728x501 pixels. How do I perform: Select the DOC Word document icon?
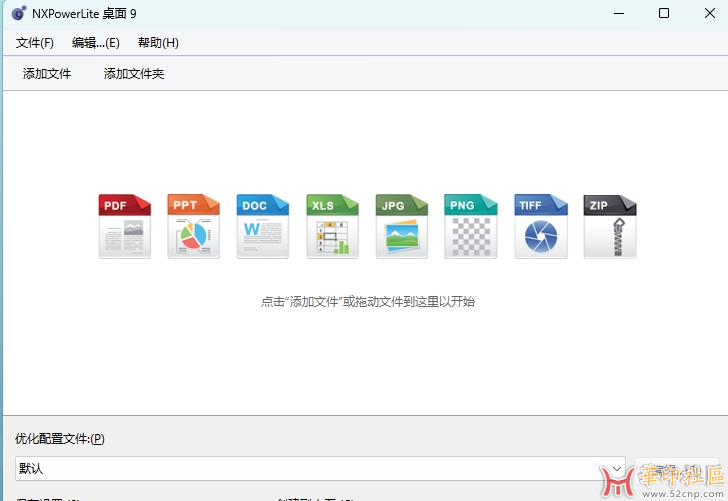[x=263, y=227]
